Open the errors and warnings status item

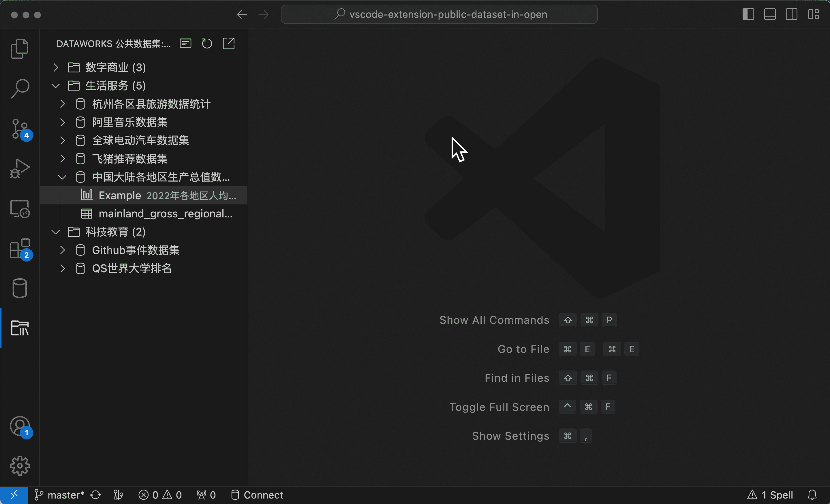pos(160,495)
